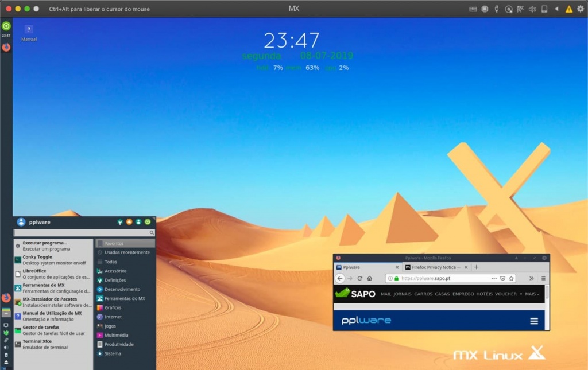Open the Terminal Xfce emulator
588x370 pixels.
pos(37,341)
